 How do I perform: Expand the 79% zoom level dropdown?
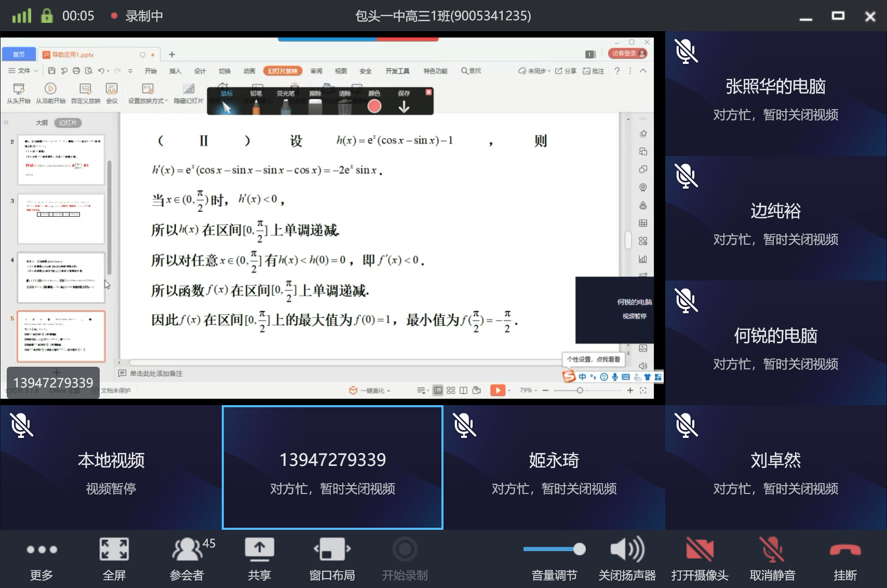pos(529,390)
